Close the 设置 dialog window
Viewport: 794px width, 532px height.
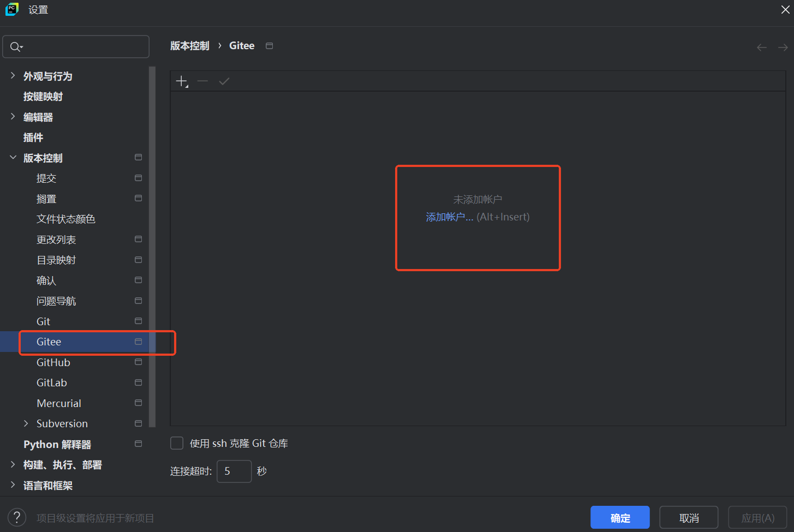coord(785,10)
